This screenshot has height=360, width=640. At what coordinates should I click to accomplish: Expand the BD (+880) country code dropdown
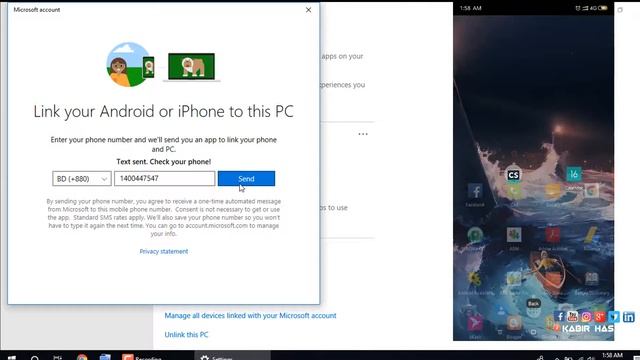82,179
